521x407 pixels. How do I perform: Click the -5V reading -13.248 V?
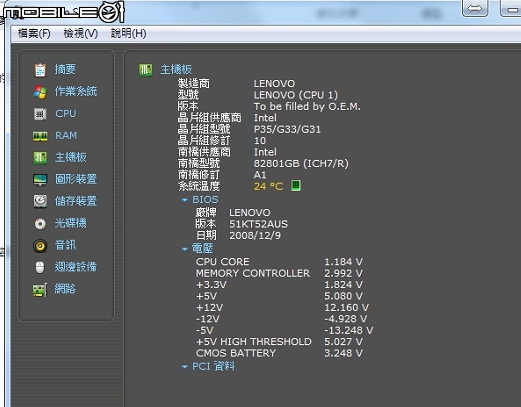349,330
